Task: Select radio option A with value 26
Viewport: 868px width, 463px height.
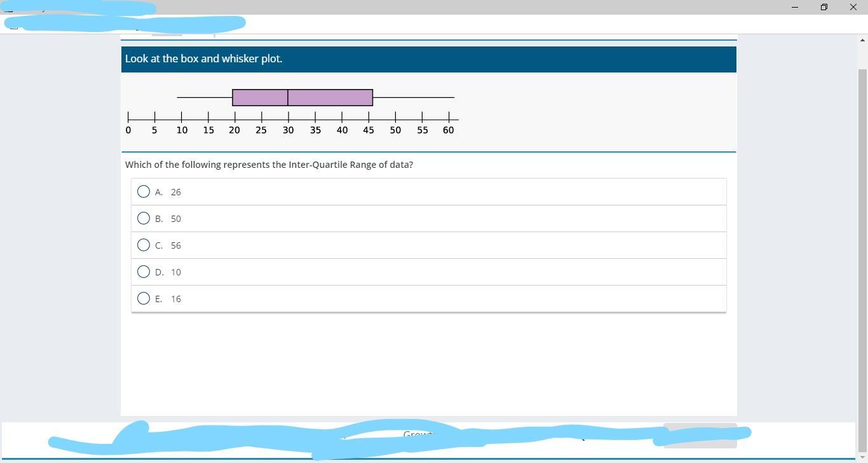Action: [x=144, y=191]
